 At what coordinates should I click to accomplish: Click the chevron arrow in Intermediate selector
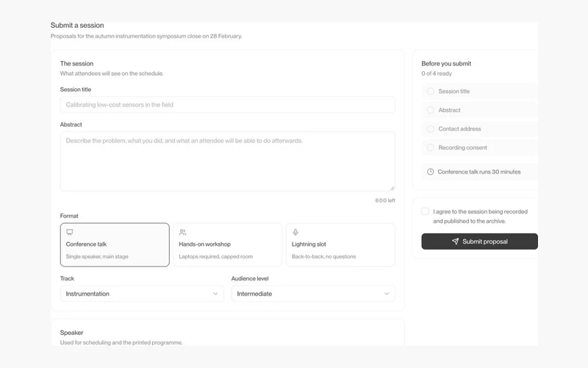point(387,294)
